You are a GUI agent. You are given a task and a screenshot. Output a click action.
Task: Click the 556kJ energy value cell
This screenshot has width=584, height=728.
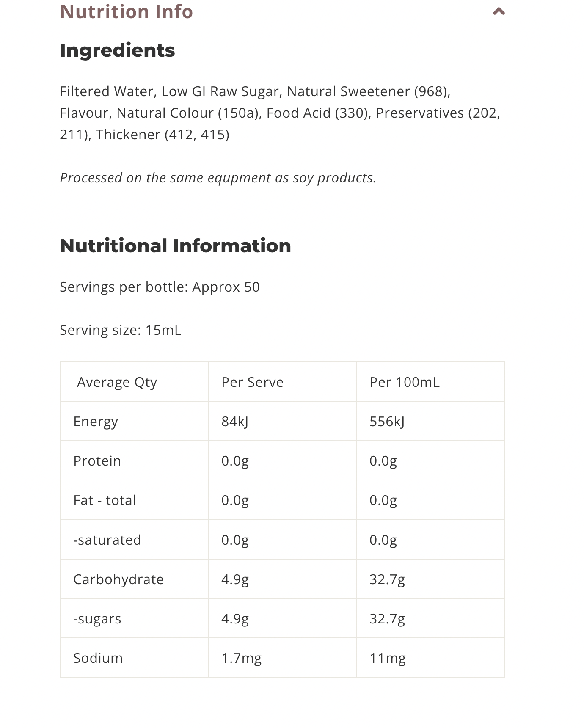(387, 422)
